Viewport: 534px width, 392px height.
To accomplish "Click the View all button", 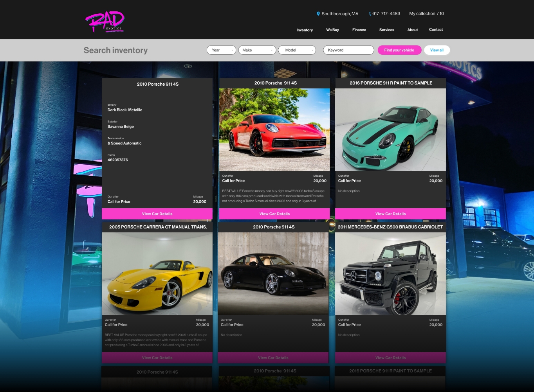I will 437,50.
